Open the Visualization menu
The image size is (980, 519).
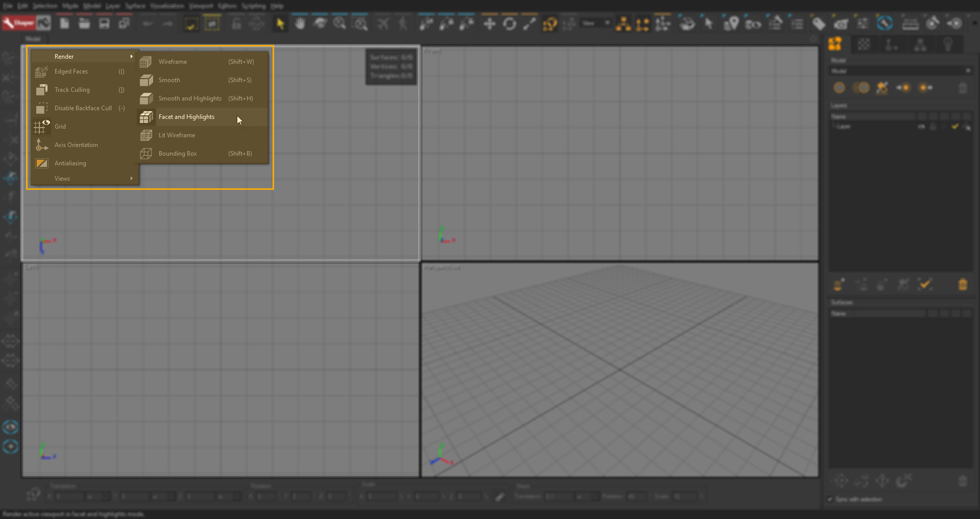click(166, 6)
